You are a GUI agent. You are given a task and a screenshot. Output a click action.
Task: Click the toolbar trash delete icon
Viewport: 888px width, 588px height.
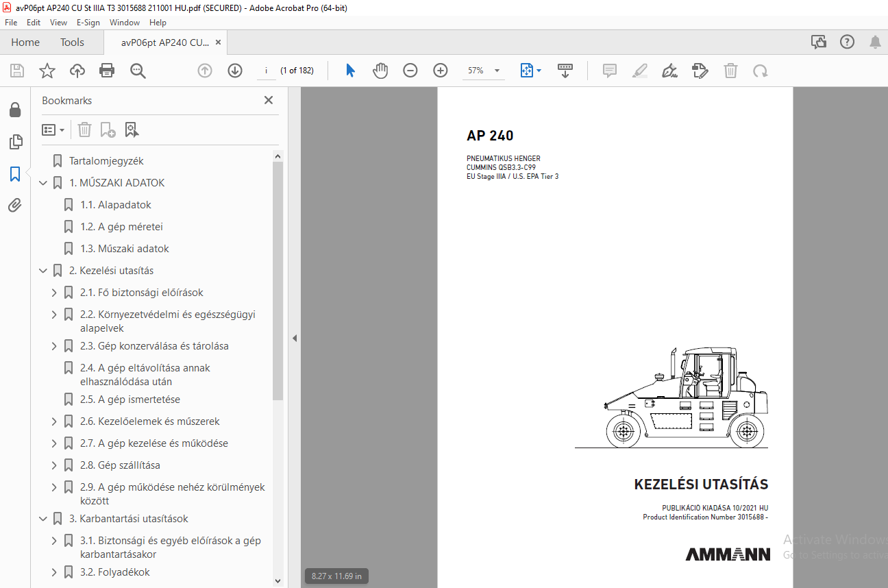coord(731,71)
